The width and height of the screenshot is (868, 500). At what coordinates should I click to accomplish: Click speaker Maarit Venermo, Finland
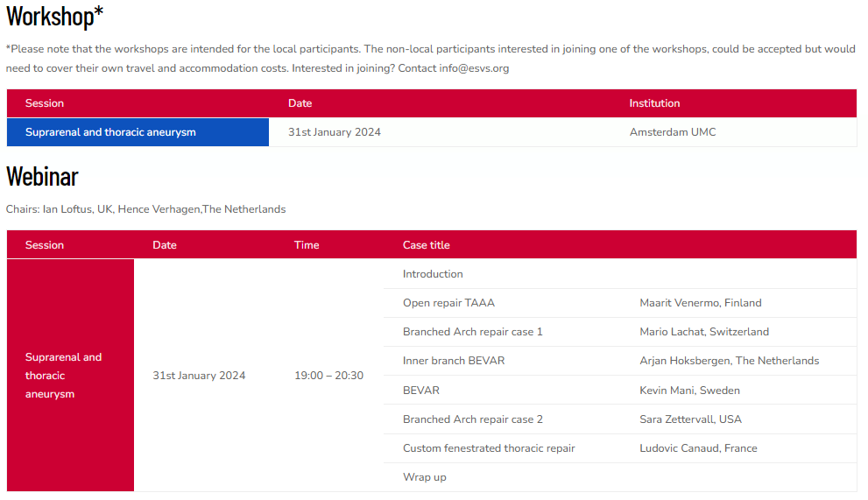701,303
